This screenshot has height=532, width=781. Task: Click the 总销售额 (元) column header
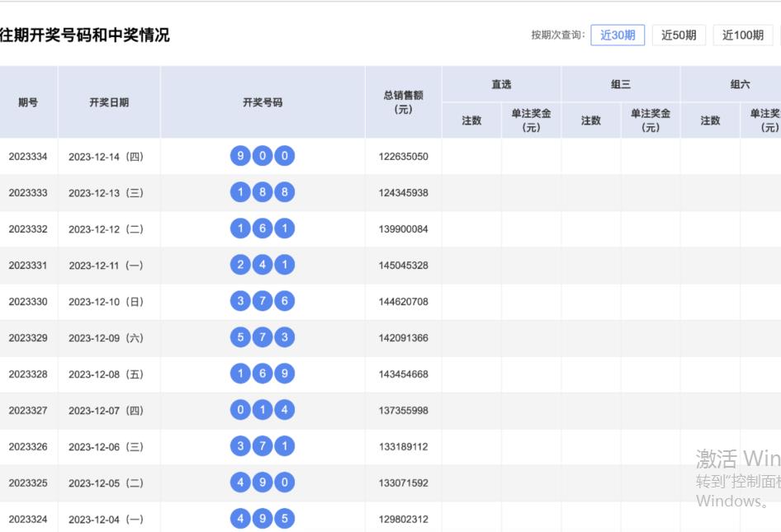pyautogui.click(x=404, y=102)
